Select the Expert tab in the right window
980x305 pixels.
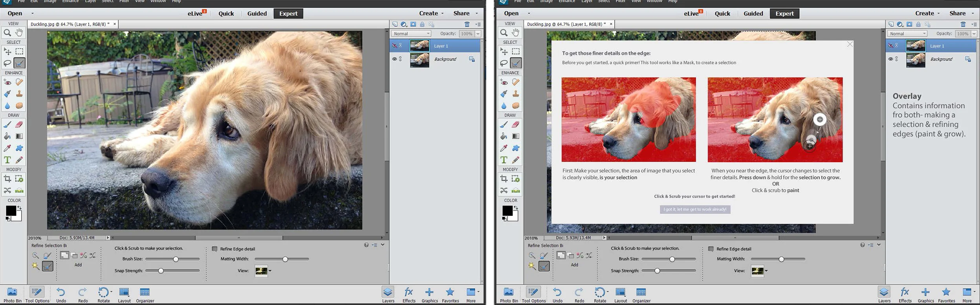click(x=785, y=13)
